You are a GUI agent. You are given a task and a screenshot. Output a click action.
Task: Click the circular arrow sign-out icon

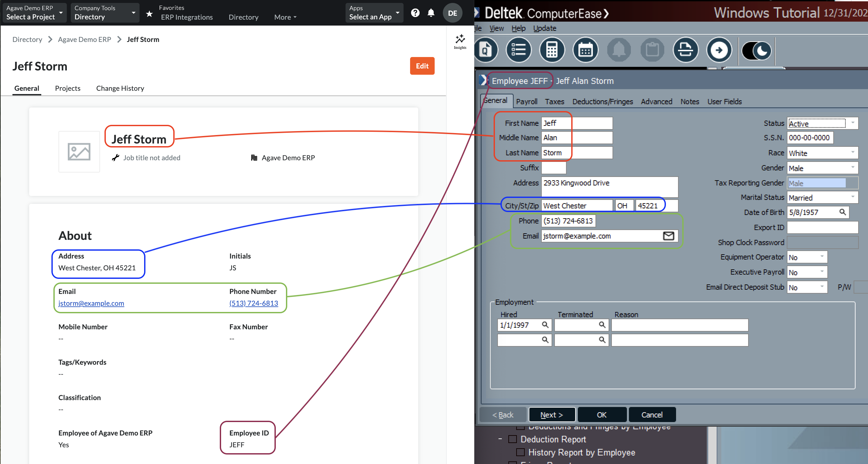coord(719,49)
